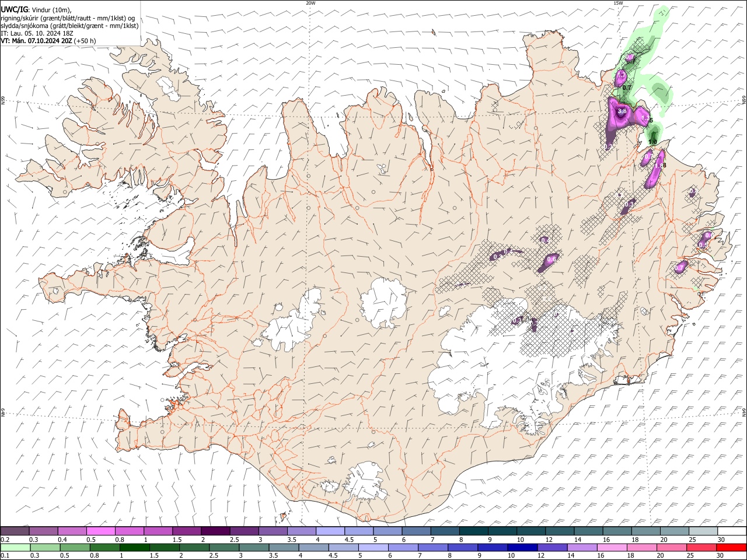The image size is (747, 560).
Task: Select the lavender upper swatch starting at 4
Action: 330,531
